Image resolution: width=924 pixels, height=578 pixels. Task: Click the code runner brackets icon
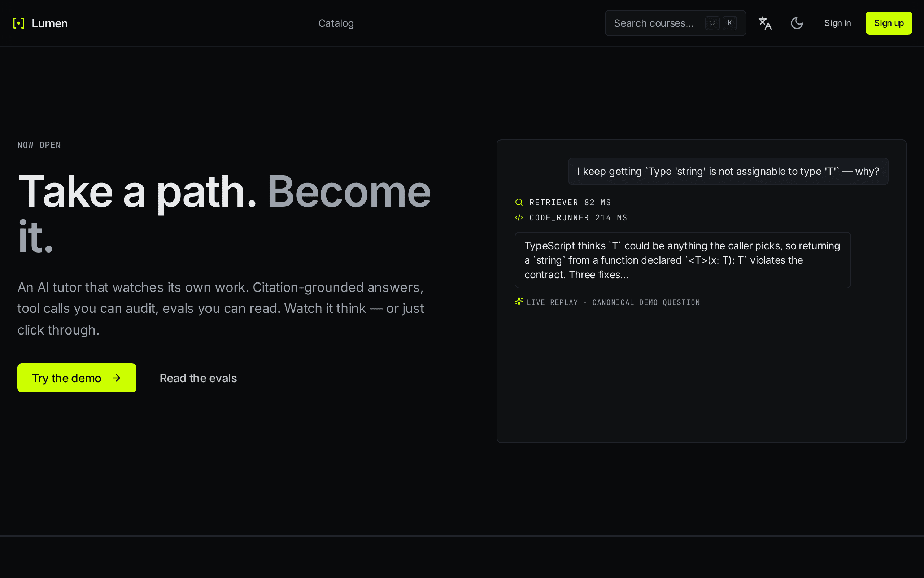[519, 217]
